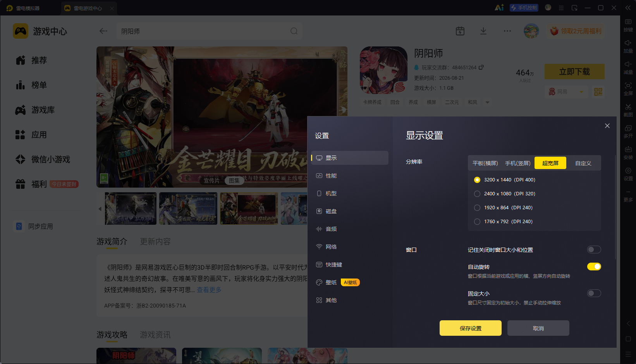Image resolution: width=636 pixels, height=364 pixels.
Task: Choose the 手机(竖屏) resolution tab
Action: click(x=518, y=163)
